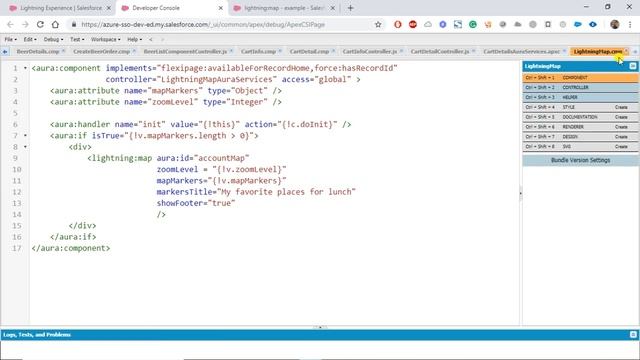640x360 pixels.
Task: Open the Workspace menu
Action: (x=105, y=40)
